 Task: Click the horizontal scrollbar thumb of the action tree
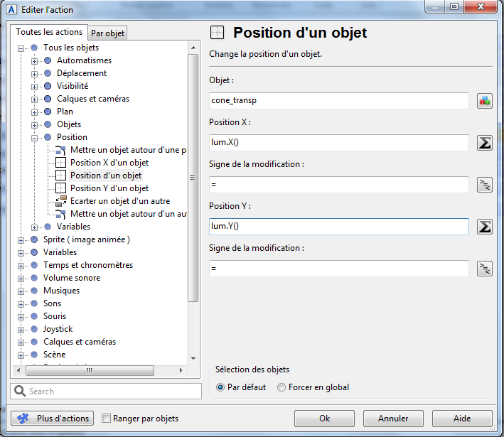(90, 370)
